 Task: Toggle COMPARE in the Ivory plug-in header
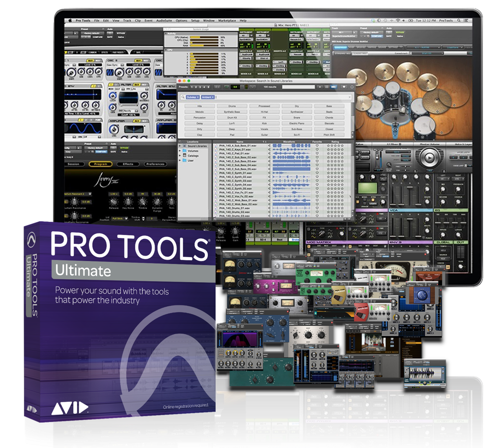101,152
